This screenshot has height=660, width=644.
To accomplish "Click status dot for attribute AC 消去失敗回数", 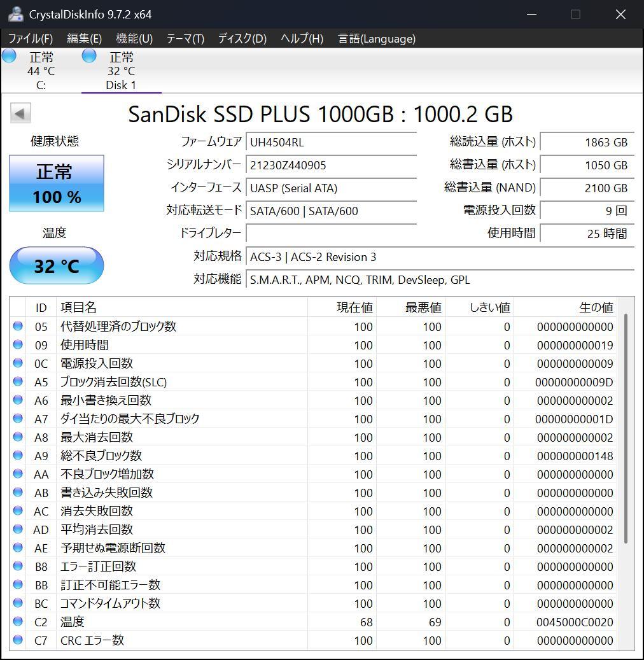I will point(18,510).
